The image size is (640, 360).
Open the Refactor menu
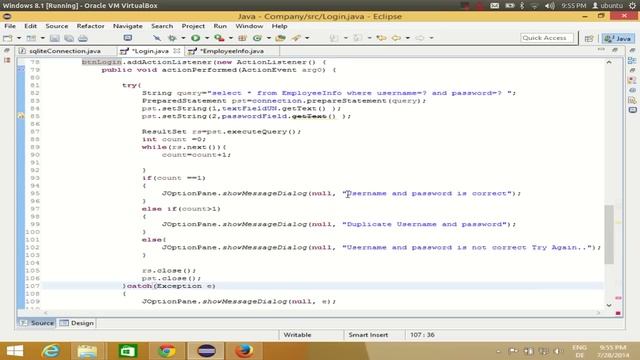(x=90, y=26)
